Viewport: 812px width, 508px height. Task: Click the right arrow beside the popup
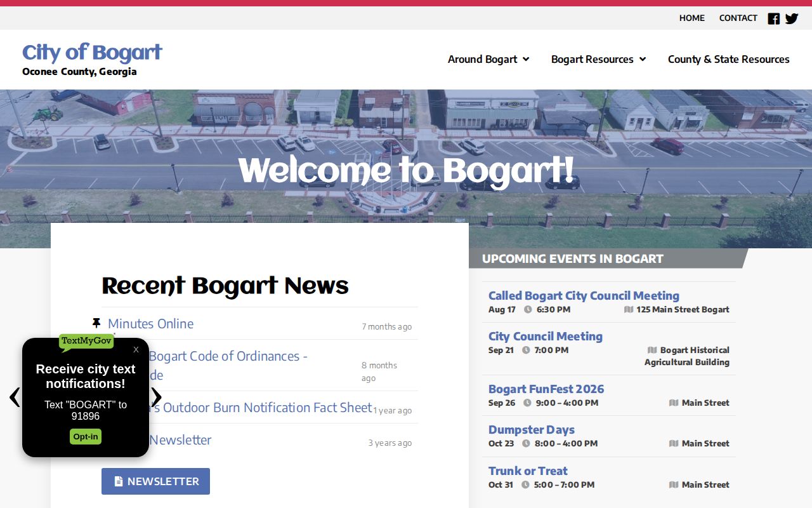[x=156, y=398]
